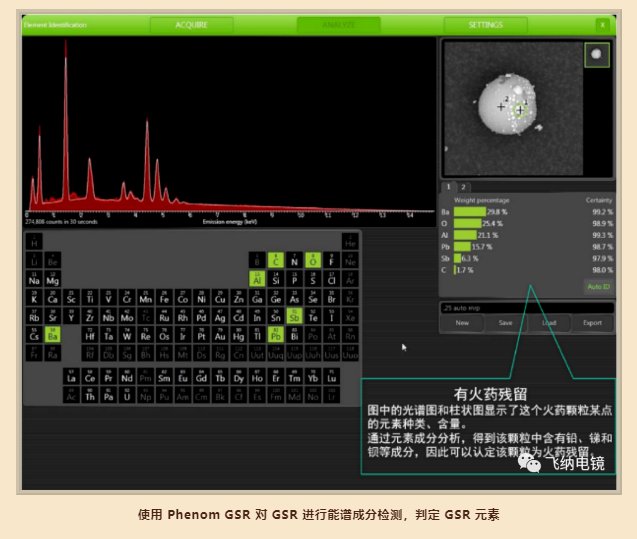Select the Cu element in periodic table
This screenshot has width=637, height=539.
coord(221,298)
